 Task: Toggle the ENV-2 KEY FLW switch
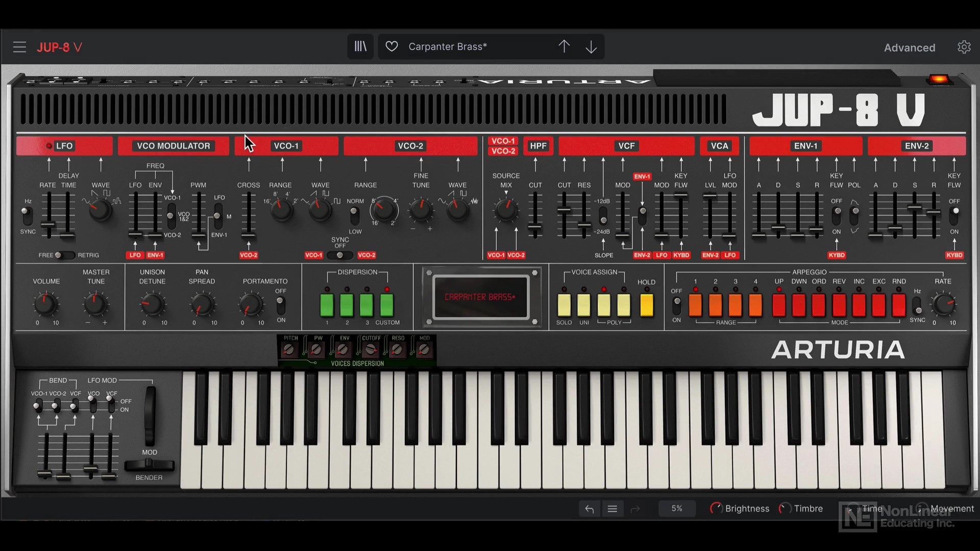click(954, 216)
